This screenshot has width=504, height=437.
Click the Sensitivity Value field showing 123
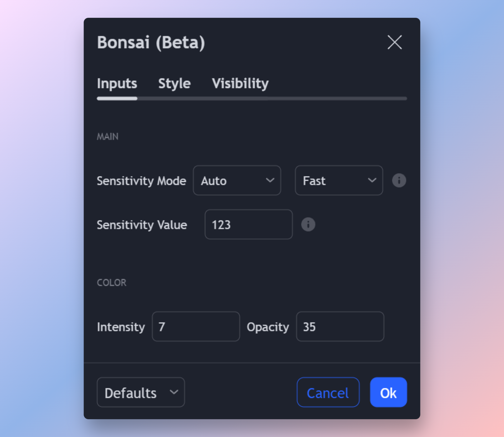click(249, 224)
